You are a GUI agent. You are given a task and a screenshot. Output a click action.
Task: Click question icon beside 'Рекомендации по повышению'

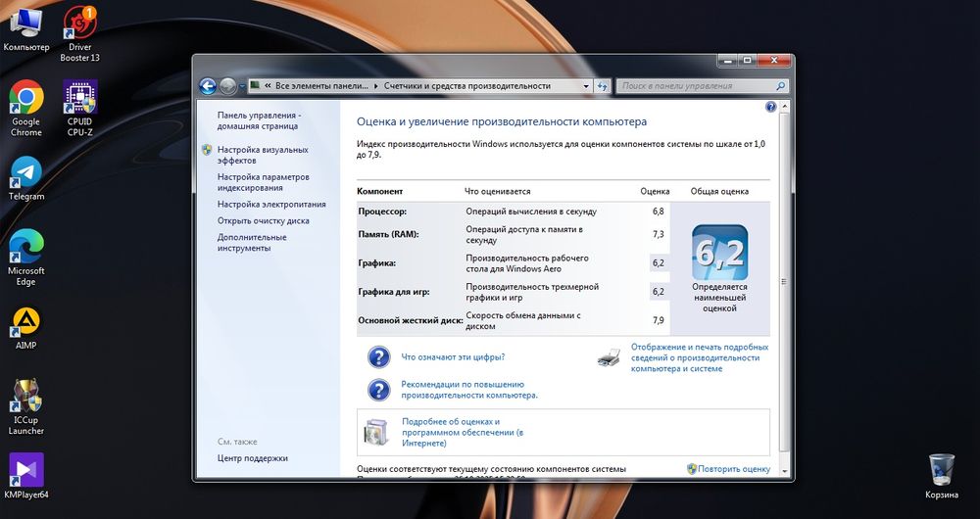point(378,391)
